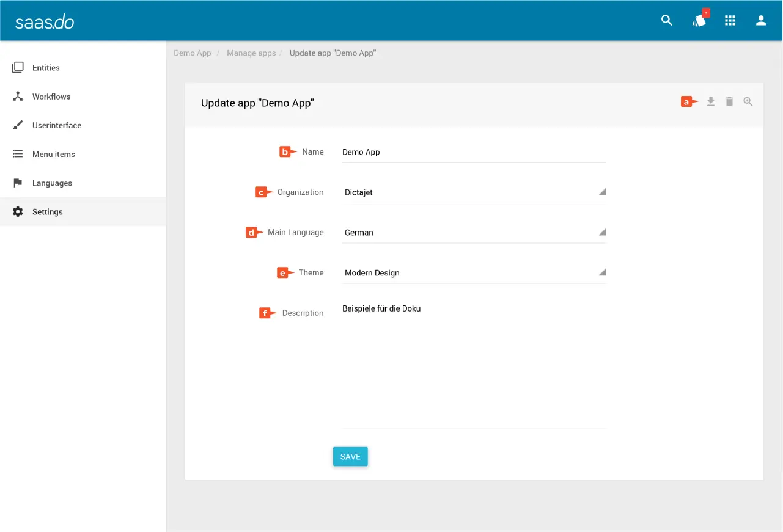
Task: Follow the Manage apps breadcrumb link
Action: (251, 53)
